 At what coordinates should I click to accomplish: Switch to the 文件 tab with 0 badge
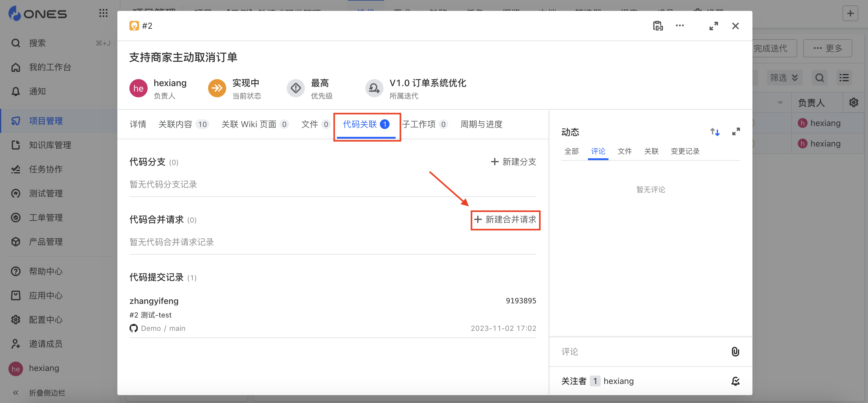point(316,124)
